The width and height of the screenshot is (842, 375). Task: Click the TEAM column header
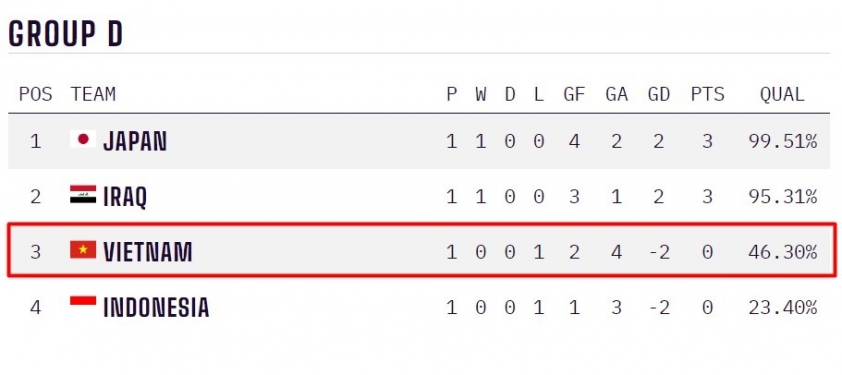coord(93,95)
